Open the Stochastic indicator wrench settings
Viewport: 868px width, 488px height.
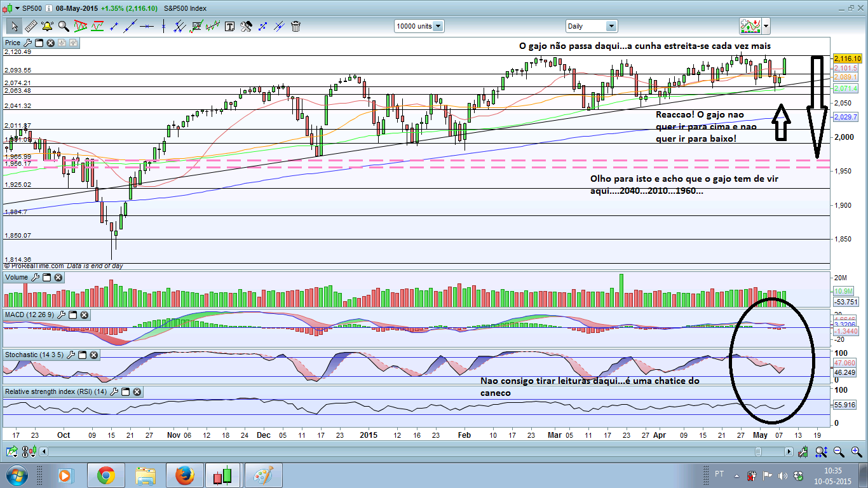[x=72, y=354]
